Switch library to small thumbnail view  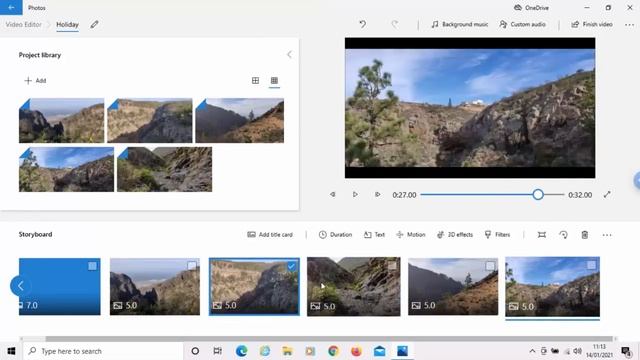point(274,80)
